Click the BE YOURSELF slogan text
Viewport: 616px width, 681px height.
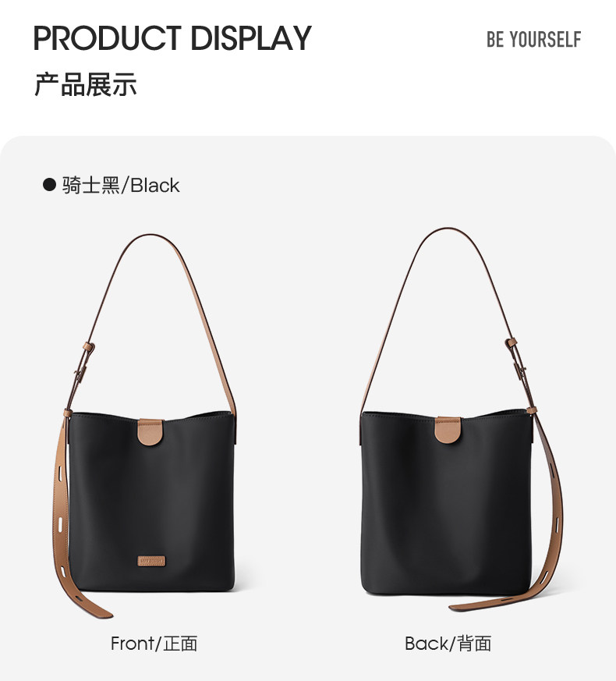click(x=533, y=40)
